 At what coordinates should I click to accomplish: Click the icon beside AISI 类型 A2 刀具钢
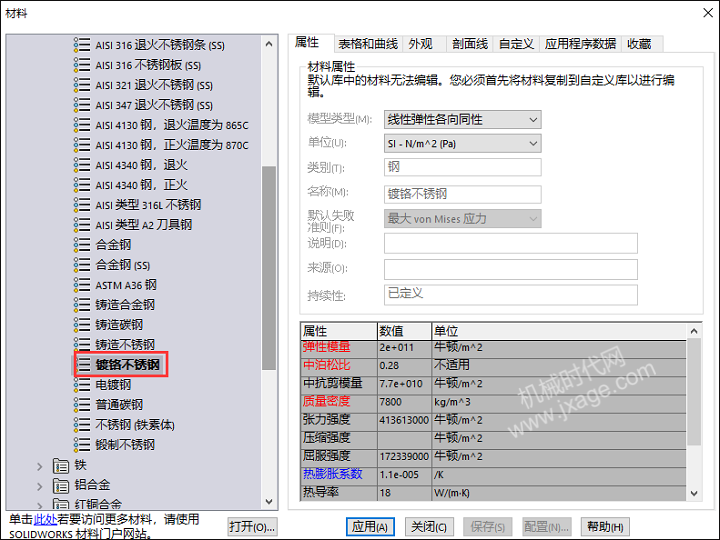(x=82, y=225)
